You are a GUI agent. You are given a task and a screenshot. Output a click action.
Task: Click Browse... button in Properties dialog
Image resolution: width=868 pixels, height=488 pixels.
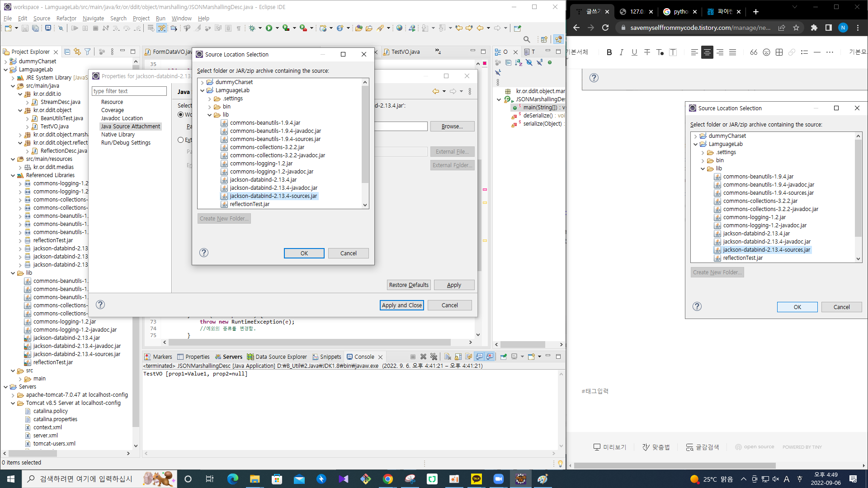click(x=452, y=126)
